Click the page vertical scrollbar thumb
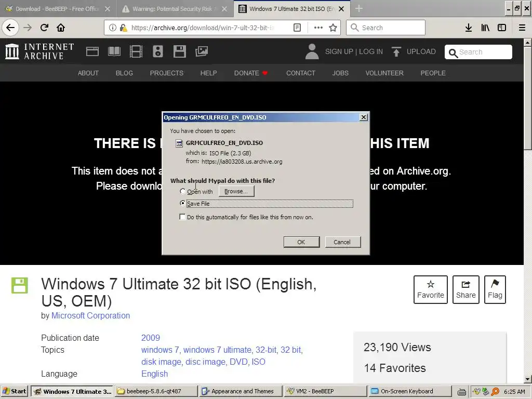The width and height of the screenshot is (532, 399). click(x=528, y=97)
